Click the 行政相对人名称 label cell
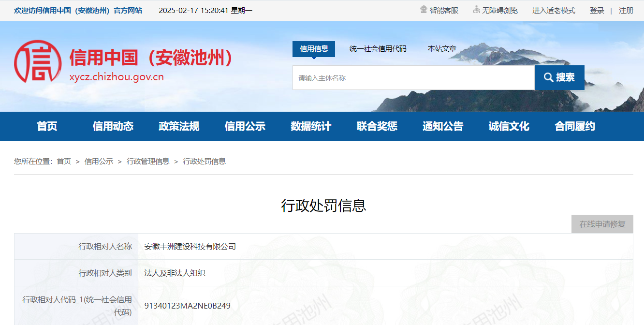This screenshot has width=644, height=325. click(x=76, y=247)
